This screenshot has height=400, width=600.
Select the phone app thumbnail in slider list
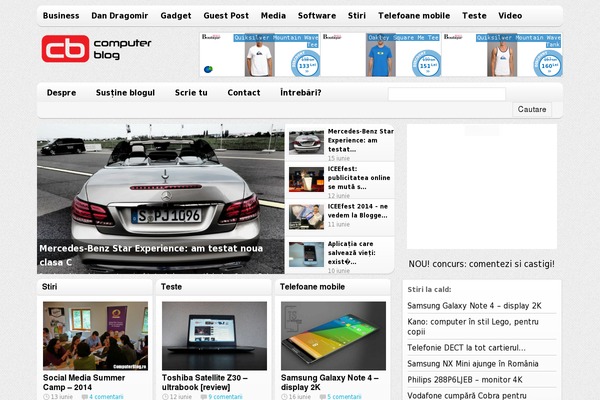click(306, 254)
